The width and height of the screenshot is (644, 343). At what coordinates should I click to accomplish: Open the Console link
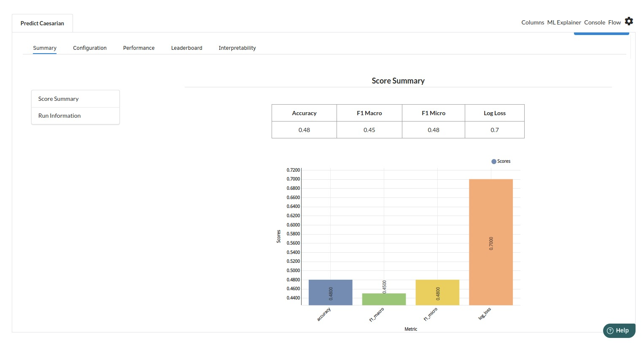point(595,22)
